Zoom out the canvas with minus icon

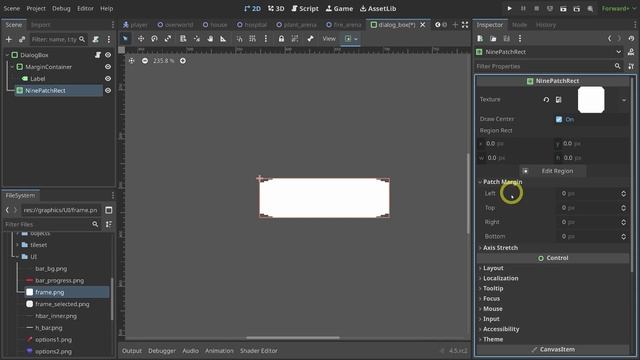145,60
